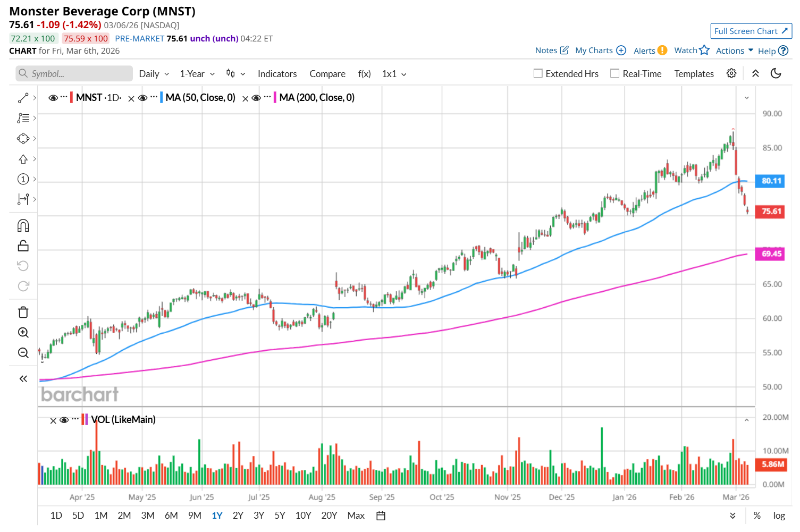The width and height of the screenshot is (800, 532).
Task: Click the Full Screen Chart button
Action: (751, 31)
